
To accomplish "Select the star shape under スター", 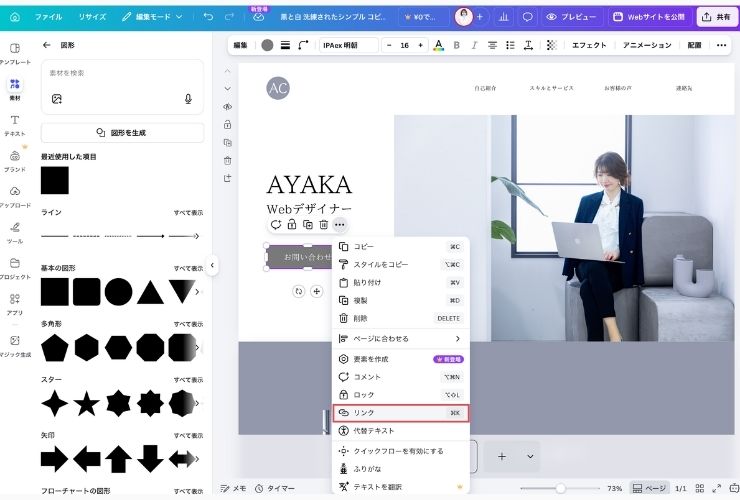I will point(87,403).
